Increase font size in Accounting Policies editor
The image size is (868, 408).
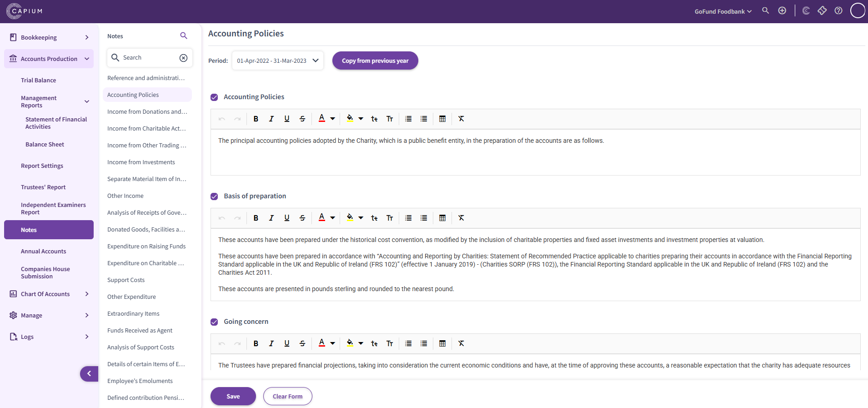[x=390, y=119]
